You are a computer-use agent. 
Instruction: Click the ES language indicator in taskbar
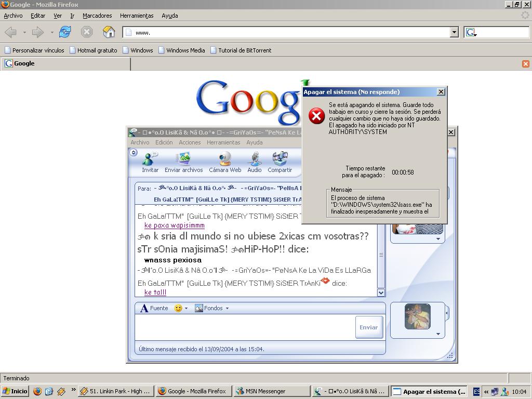click(x=477, y=392)
